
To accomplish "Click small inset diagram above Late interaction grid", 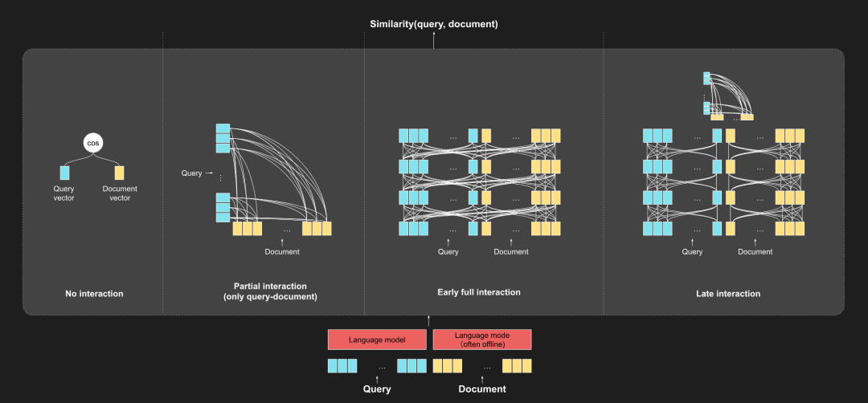I will point(728,96).
